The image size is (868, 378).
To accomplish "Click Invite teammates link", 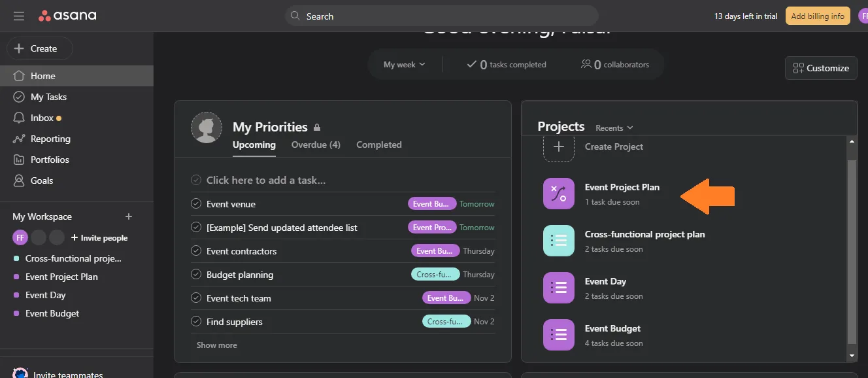I will (68, 375).
